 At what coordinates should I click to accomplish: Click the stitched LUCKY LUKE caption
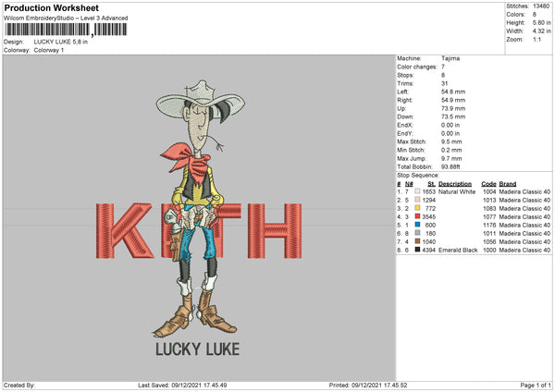pos(198,349)
